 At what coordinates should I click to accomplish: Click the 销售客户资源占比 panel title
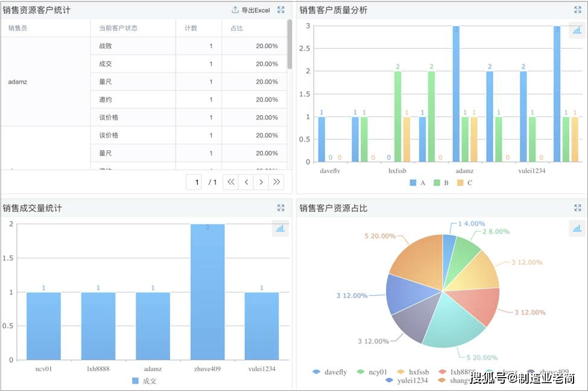pyautogui.click(x=333, y=208)
